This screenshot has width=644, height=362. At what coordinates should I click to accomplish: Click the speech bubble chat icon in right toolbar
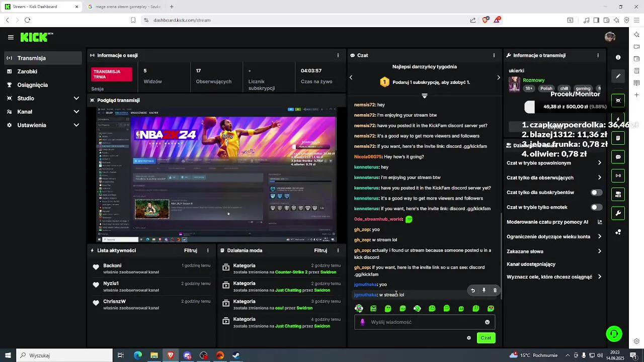pyautogui.click(x=618, y=157)
